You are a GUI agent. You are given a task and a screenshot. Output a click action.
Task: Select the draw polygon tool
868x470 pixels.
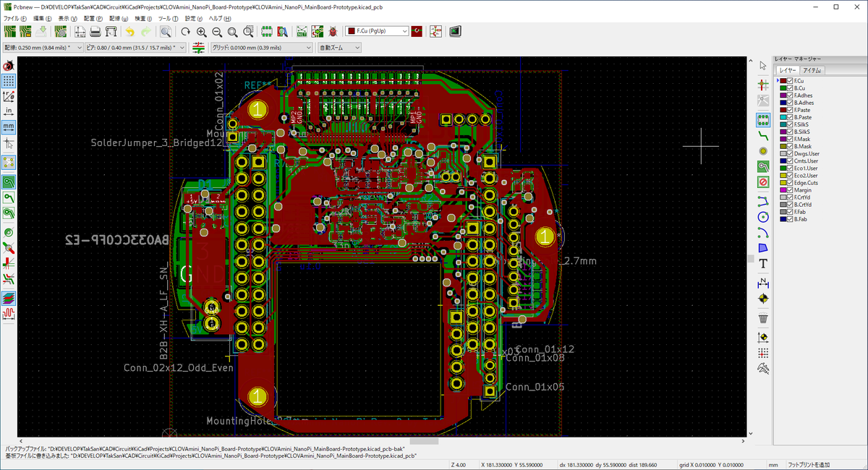762,248
